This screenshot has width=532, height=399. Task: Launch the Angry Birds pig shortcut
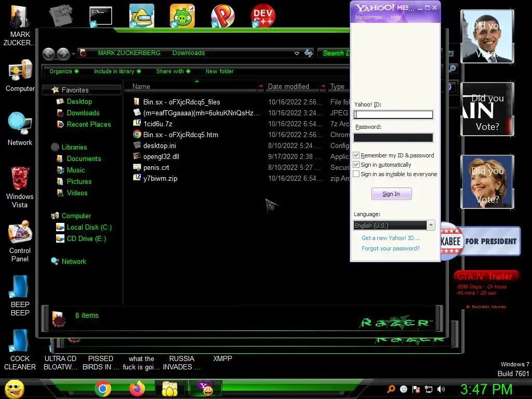(182, 16)
